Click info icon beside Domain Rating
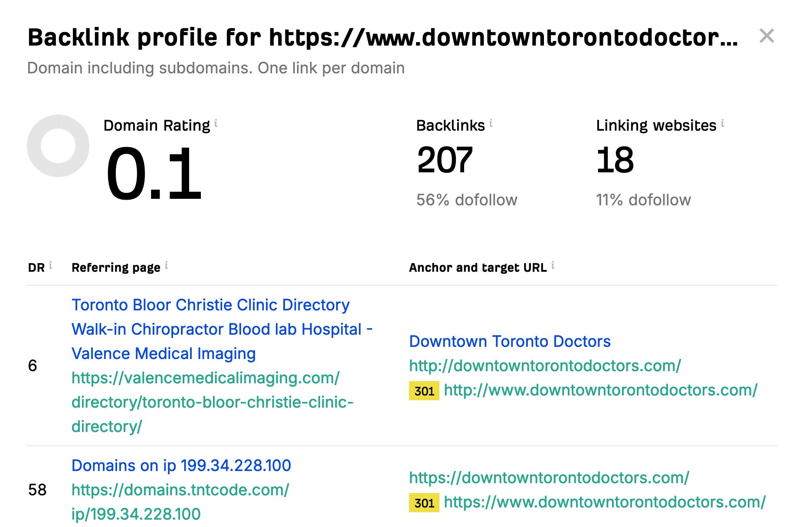812x527 pixels. (x=216, y=124)
